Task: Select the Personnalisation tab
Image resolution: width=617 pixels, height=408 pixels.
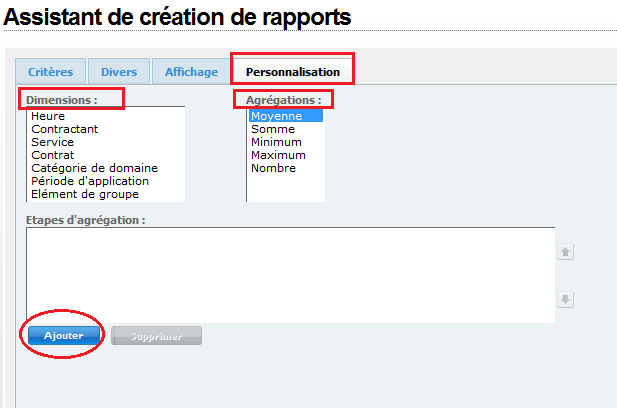Action: click(293, 72)
